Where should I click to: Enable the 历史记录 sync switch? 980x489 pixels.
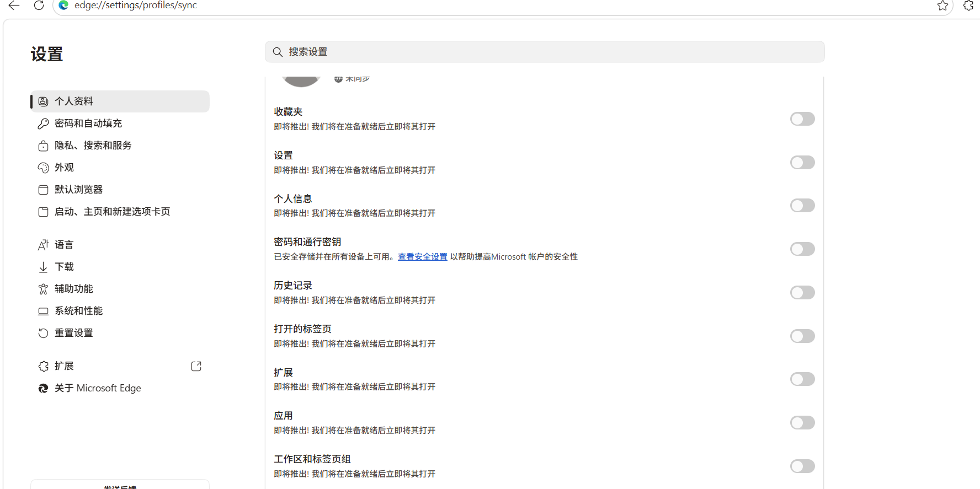click(802, 293)
